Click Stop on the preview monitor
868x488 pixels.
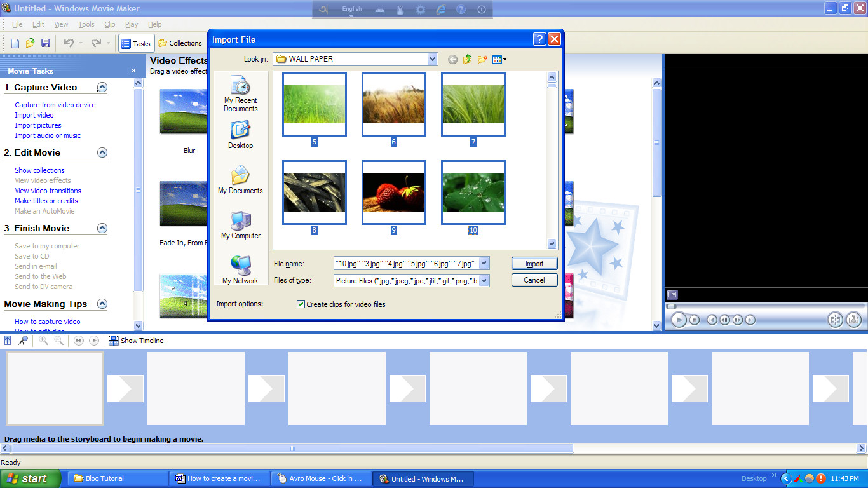(695, 320)
